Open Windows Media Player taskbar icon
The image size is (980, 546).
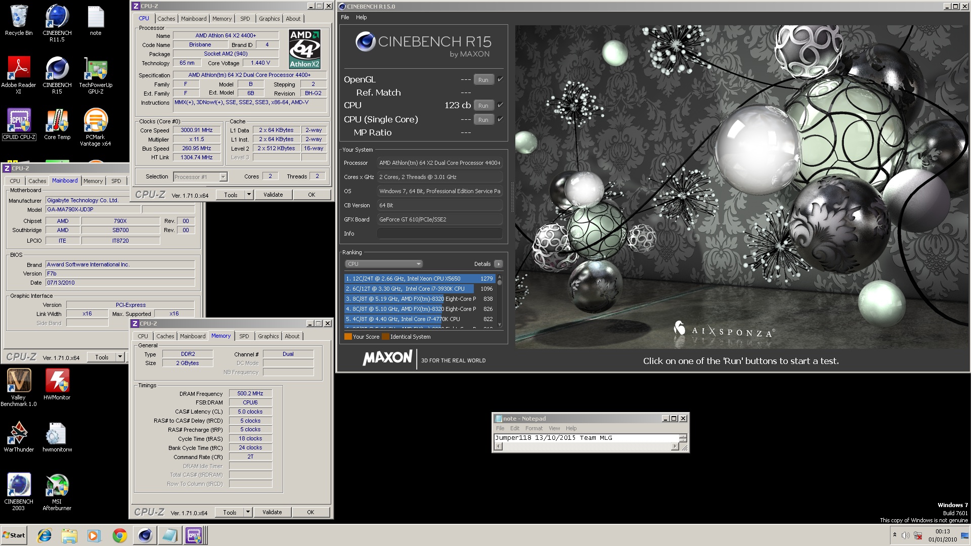(x=94, y=535)
